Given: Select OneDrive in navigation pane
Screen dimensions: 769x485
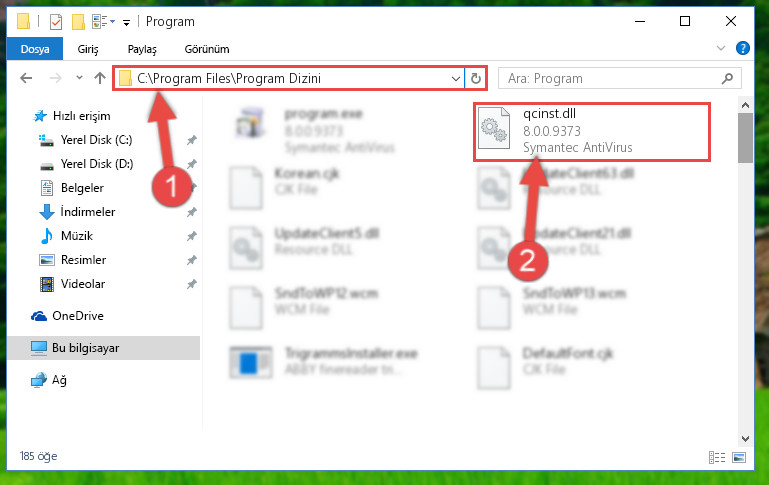Looking at the screenshot, I should 77,316.
